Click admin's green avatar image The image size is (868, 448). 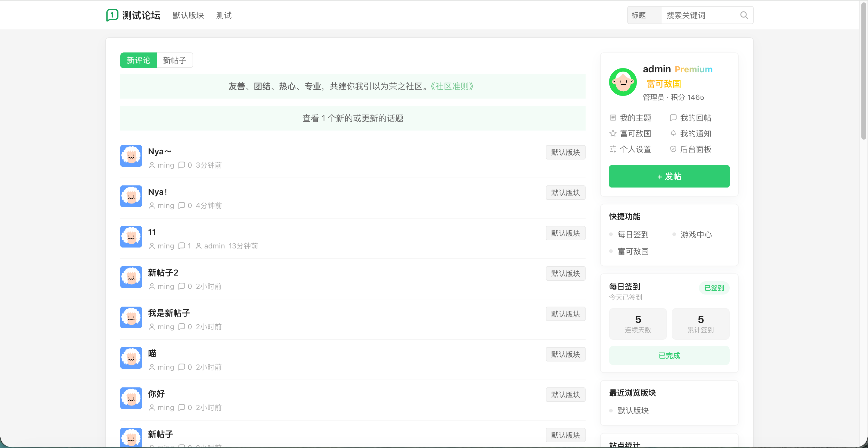pyautogui.click(x=623, y=82)
